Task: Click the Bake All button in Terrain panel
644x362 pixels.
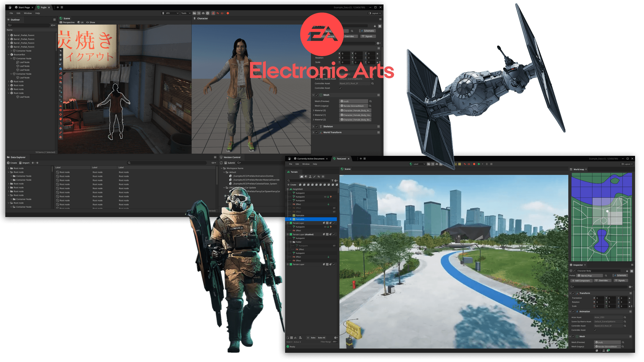Action: point(322,338)
